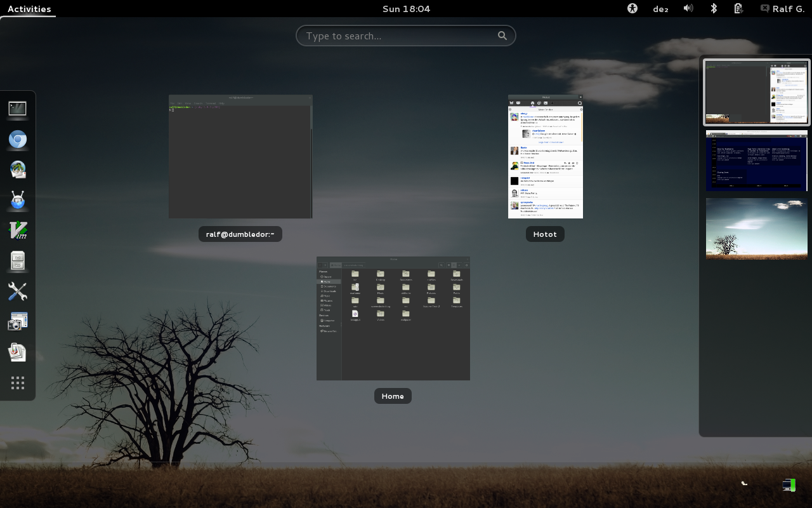Open Chromium browser from the dash

click(18, 140)
